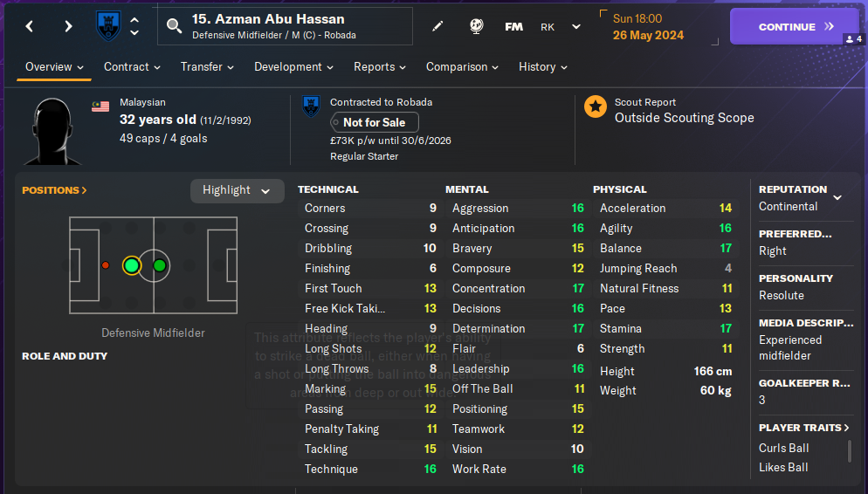Open the Positions link
The height and width of the screenshot is (494, 868).
coord(54,190)
